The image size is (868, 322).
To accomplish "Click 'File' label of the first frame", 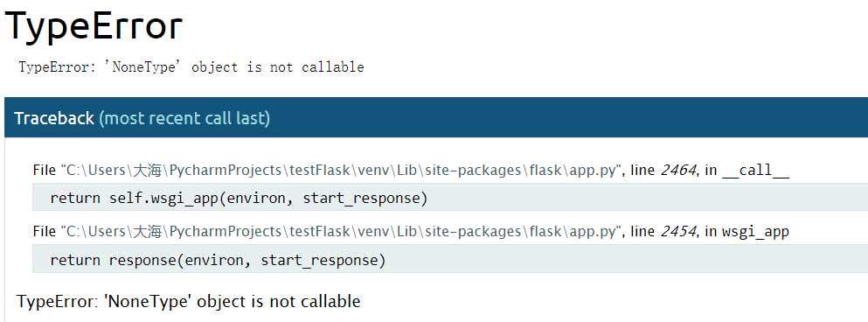I will 45,170.
